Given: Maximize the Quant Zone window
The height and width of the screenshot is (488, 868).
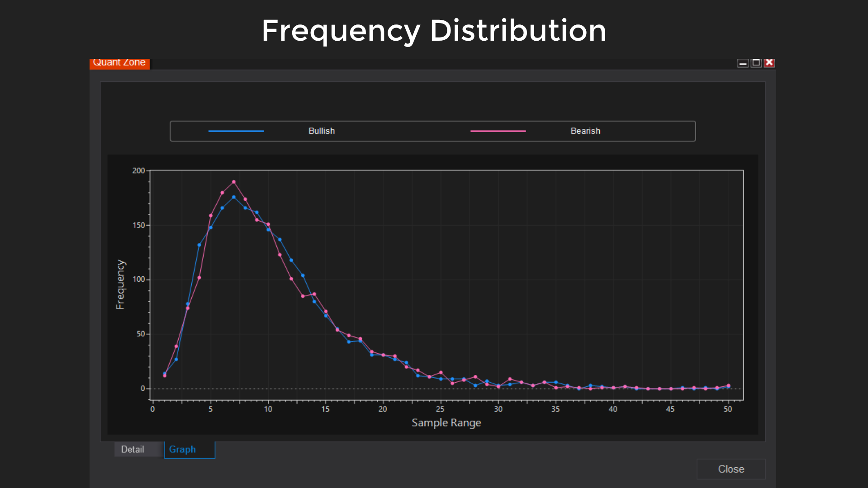Looking at the screenshot, I should click(x=756, y=63).
